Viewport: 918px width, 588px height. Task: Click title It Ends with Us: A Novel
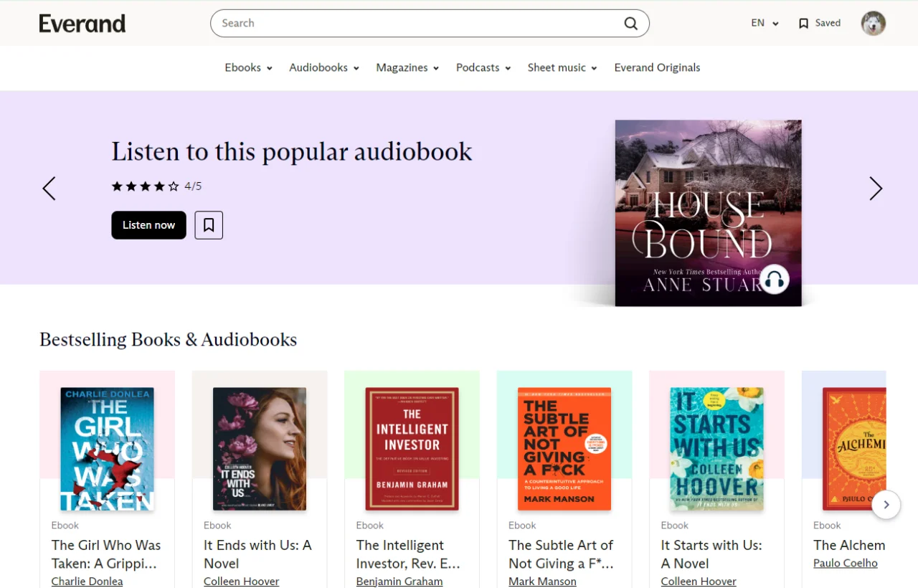(257, 554)
